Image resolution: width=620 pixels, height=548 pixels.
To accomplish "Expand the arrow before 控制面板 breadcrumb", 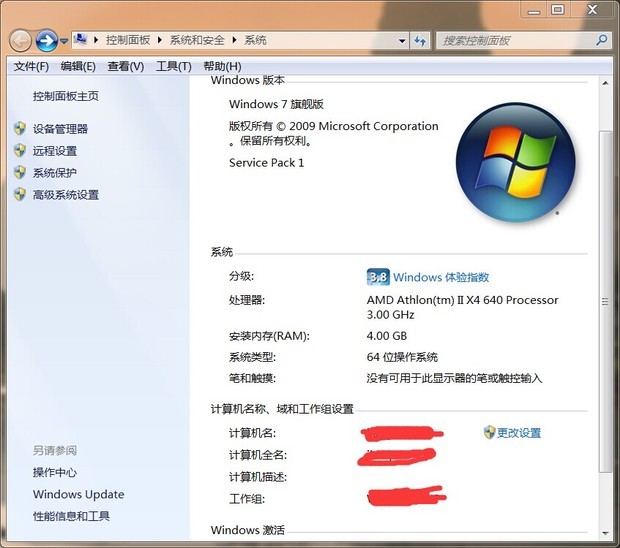I will pos(96,40).
